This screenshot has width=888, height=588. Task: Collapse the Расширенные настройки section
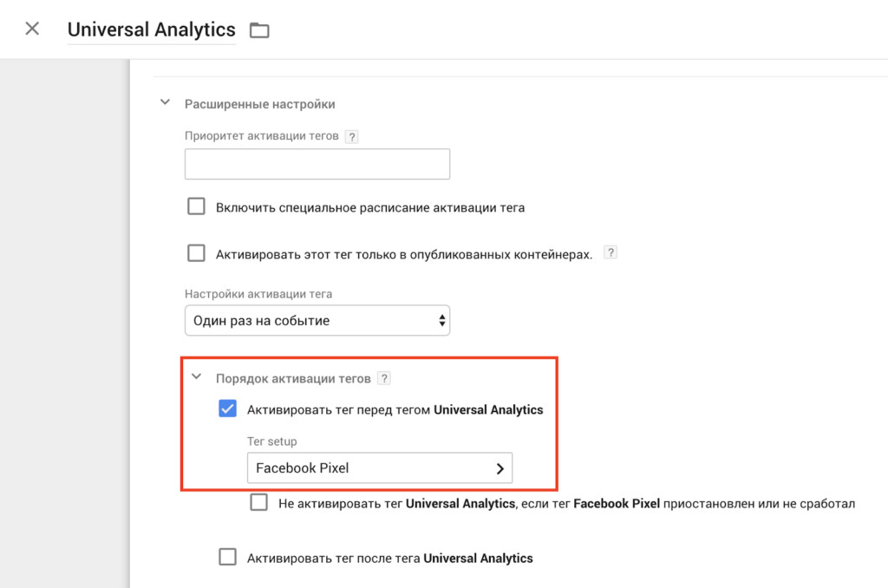coord(165,103)
